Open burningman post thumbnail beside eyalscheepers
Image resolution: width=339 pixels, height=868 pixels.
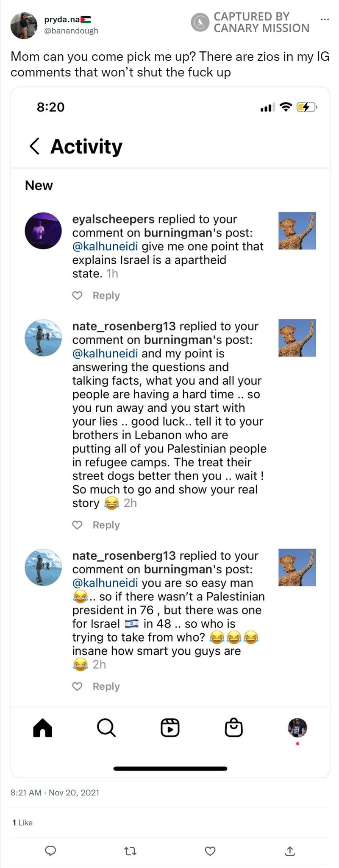point(297,231)
